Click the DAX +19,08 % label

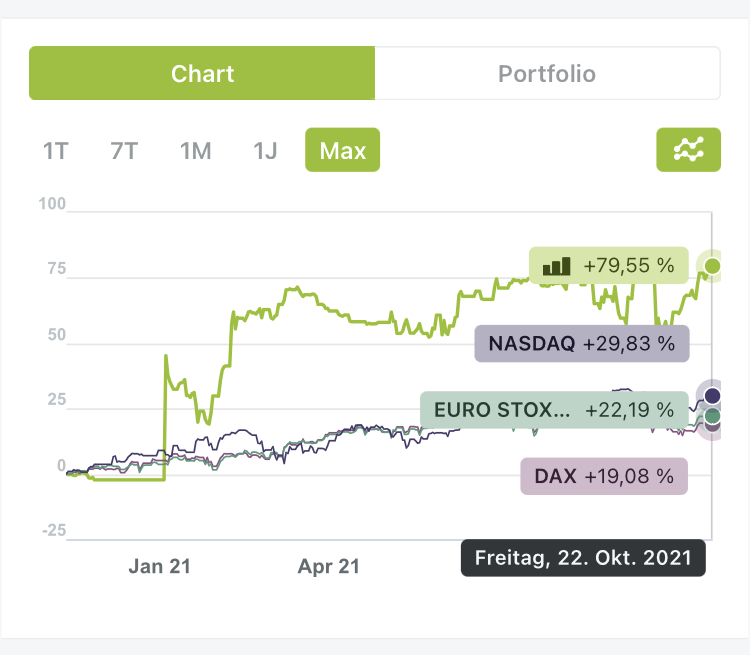[x=604, y=476]
